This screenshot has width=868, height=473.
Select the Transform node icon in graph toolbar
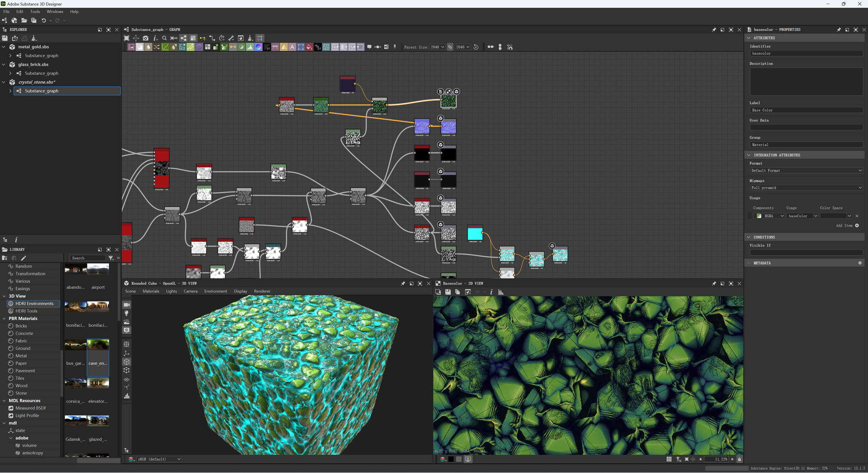tap(182, 47)
